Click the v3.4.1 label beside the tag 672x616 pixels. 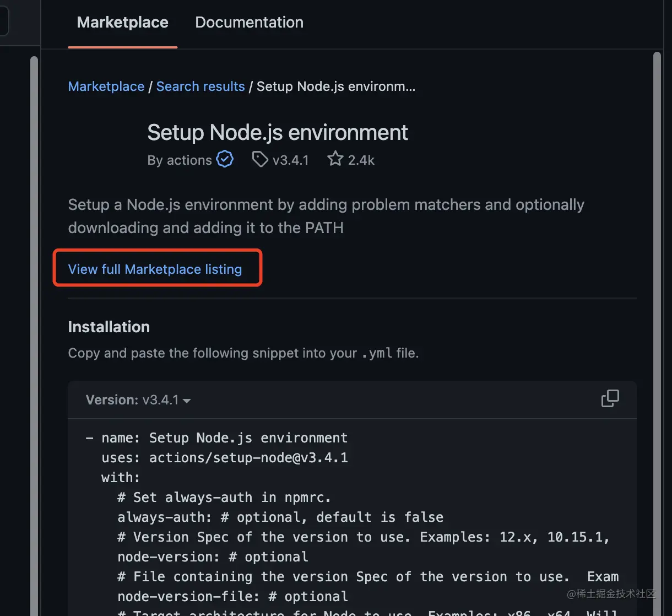click(291, 160)
